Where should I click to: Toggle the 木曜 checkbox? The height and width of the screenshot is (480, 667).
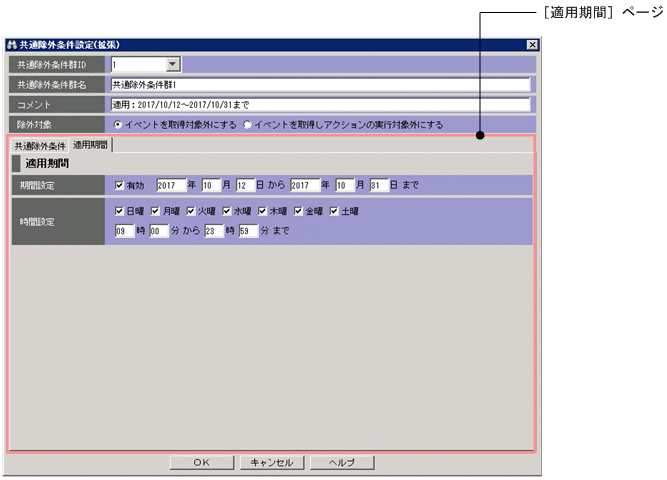pos(262,211)
